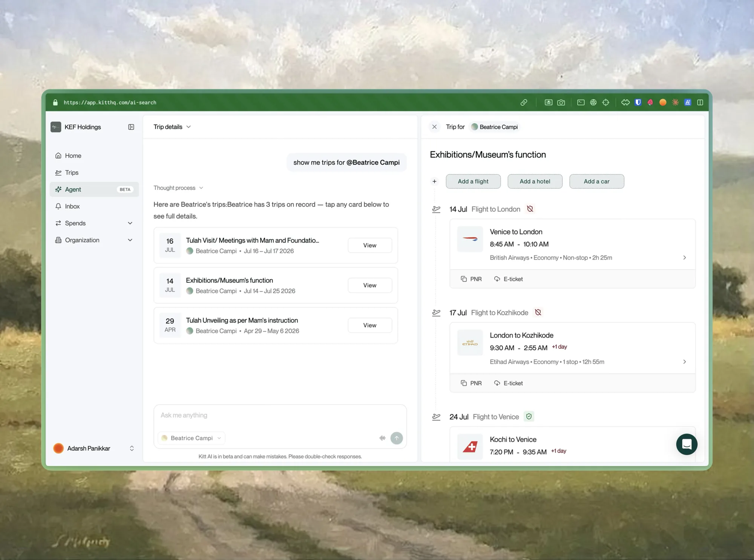View the Tulah Unveiling trip on Apr 29

pyautogui.click(x=369, y=325)
